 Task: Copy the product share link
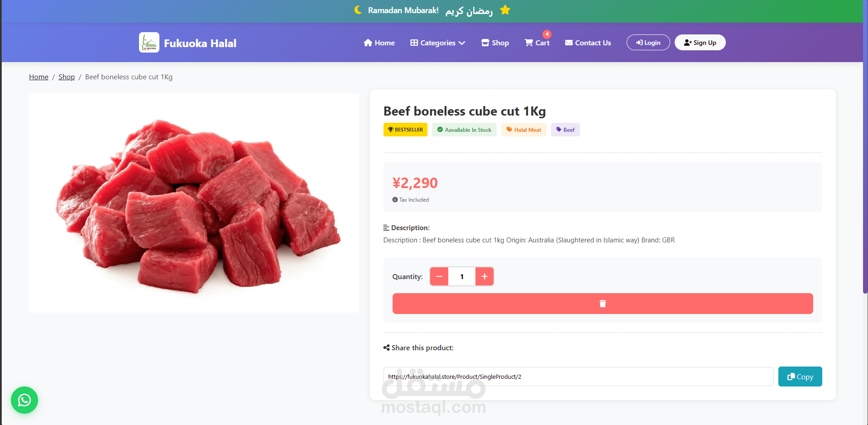click(x=800, y=377)
